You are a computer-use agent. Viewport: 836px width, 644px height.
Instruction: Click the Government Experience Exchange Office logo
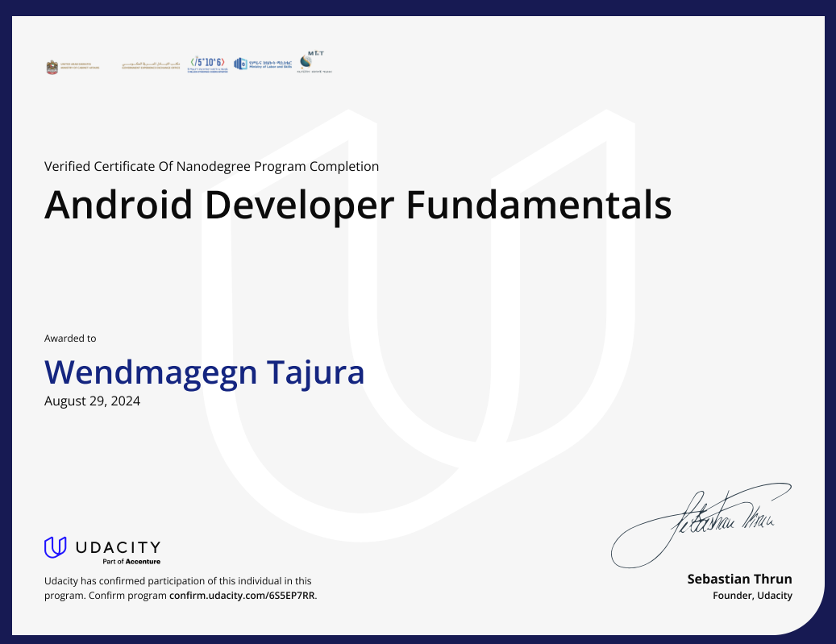[x=150, y=64]
